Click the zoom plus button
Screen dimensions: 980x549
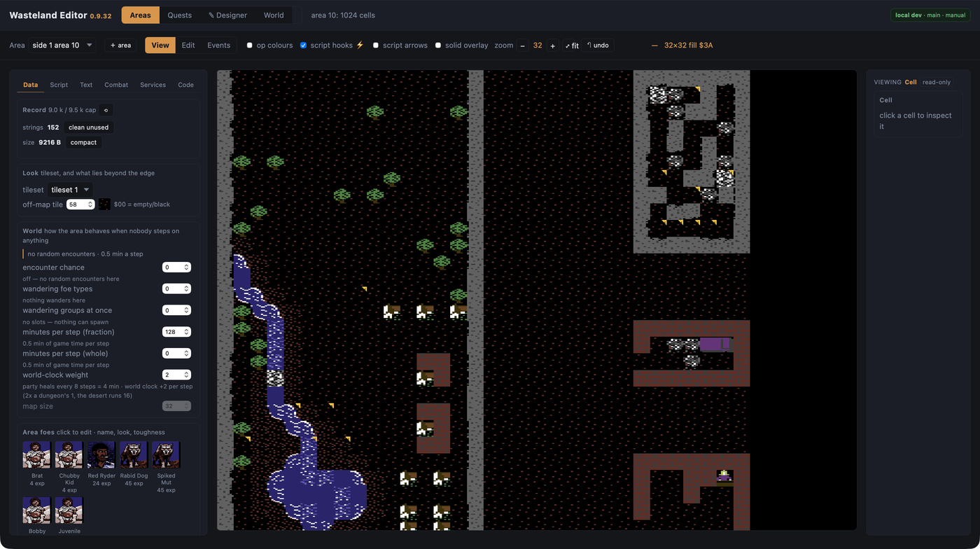tap(552, 46)
